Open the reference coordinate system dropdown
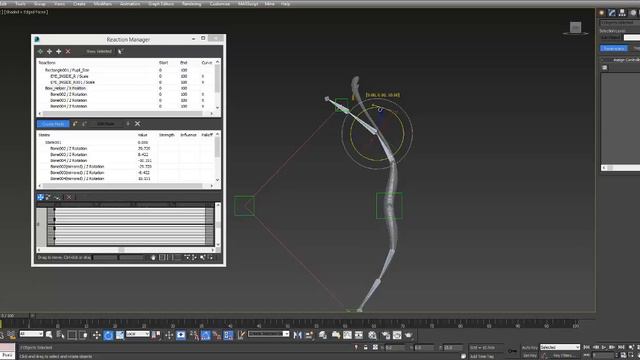This screenshot has width=640, height=360. [138, 334]
